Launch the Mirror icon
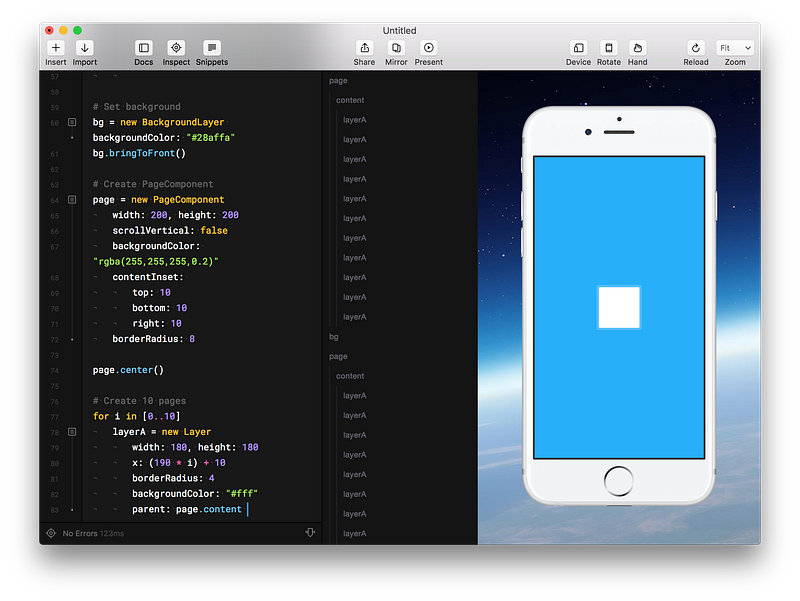 tap(396, 47)
